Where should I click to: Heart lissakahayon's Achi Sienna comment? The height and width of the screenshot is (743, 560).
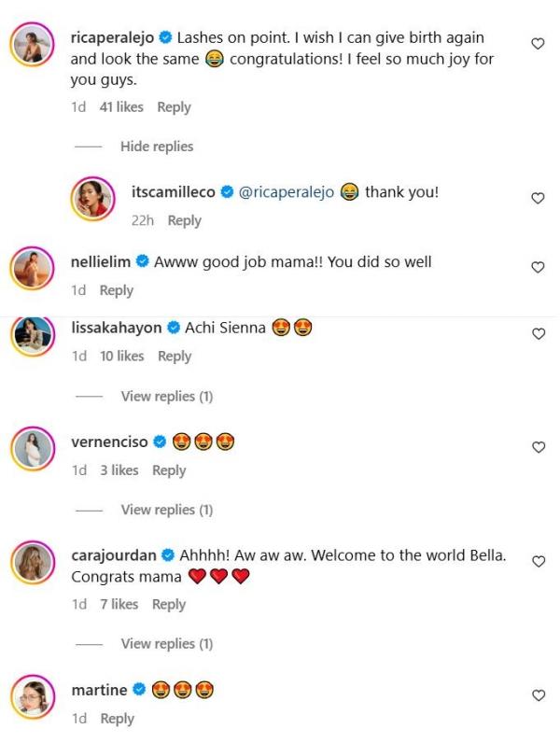[x=538, y=333]
